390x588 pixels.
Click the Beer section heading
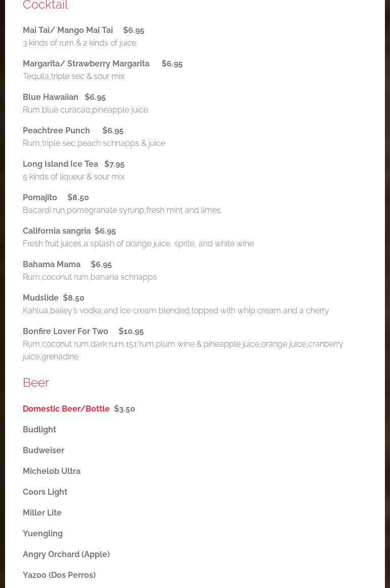(x=36, y=382)
